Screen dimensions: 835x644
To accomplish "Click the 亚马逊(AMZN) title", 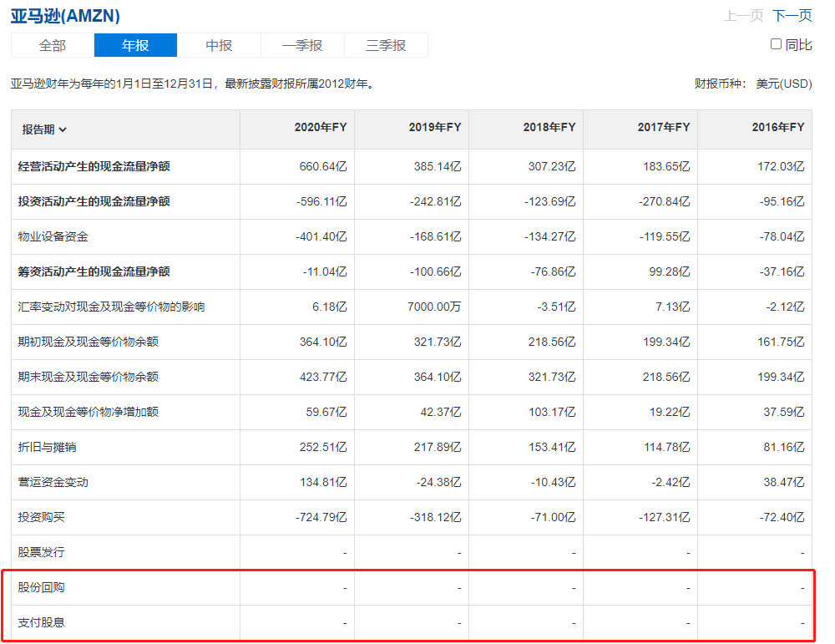I will coord(65,15).
